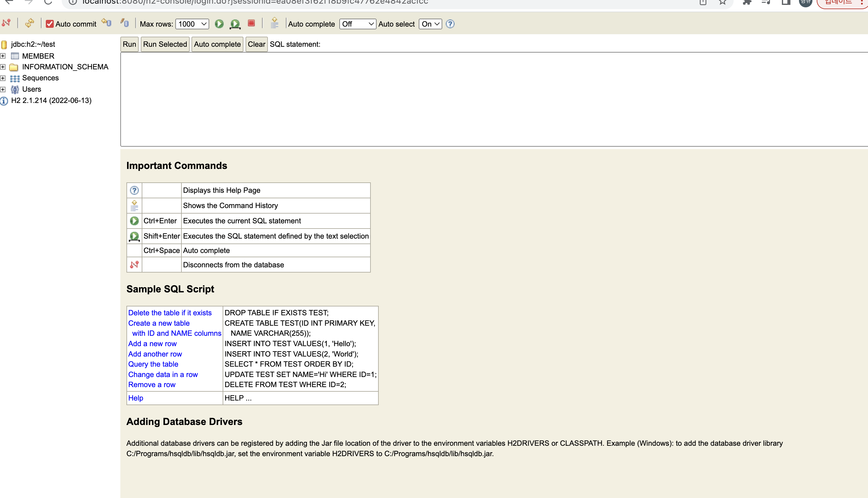868x498 pixels.
Task: Click the disconnect icon in the commands table
Action: [x=134, y=265]
